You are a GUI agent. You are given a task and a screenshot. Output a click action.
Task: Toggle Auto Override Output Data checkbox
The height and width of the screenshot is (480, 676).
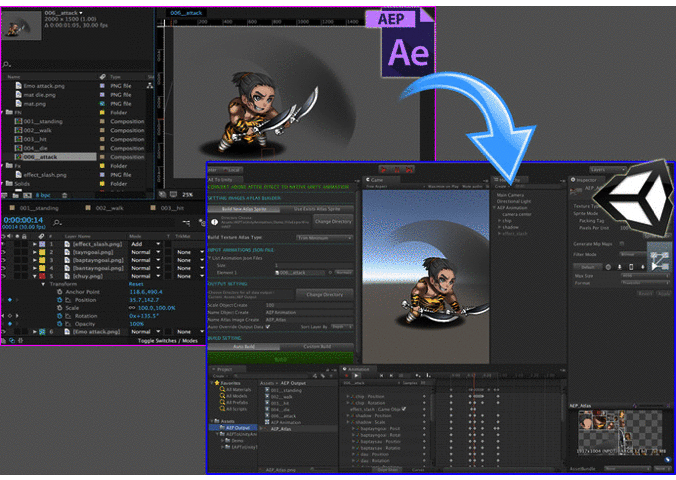[268, 327]
